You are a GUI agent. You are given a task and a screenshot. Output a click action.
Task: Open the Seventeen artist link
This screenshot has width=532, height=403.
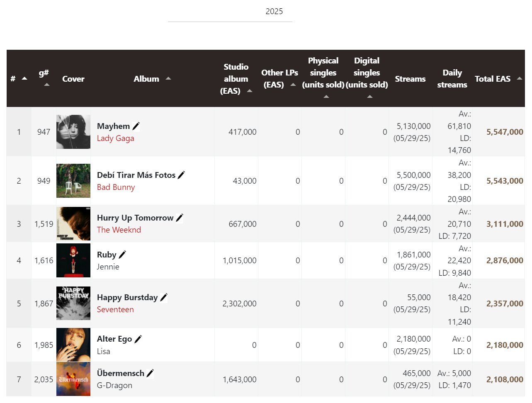[x=115, y=309]
